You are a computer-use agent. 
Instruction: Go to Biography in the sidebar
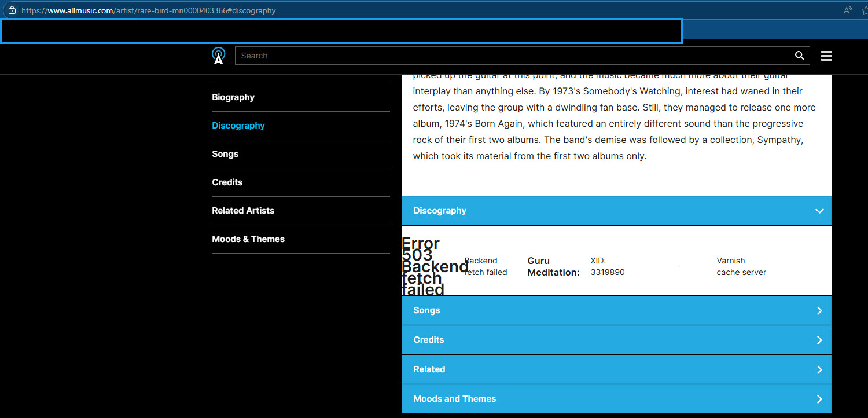point(233,97)
